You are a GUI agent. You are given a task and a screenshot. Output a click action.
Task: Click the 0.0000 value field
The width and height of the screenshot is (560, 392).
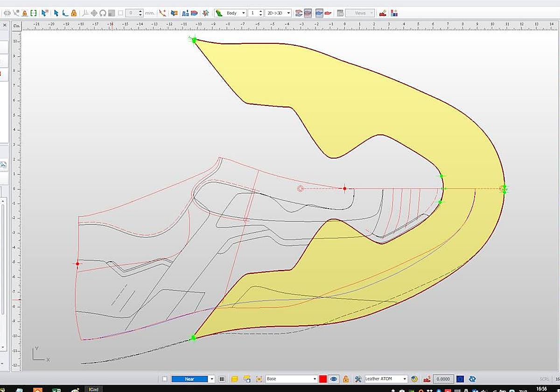[443, 379]
